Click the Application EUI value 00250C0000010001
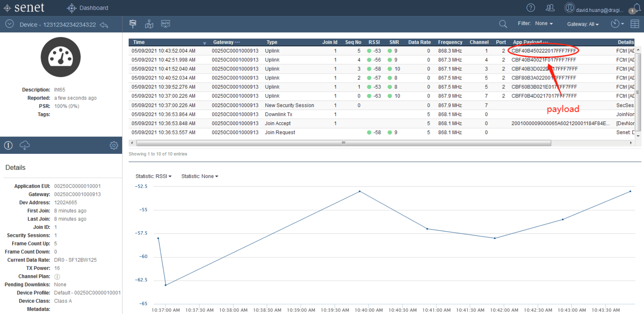644x314 pixels. [x=77, y=186]
